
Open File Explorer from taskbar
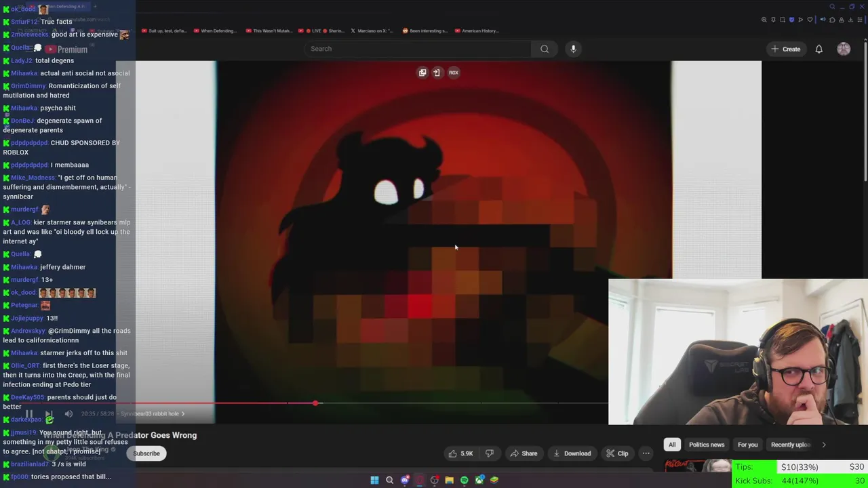[449, 480]
